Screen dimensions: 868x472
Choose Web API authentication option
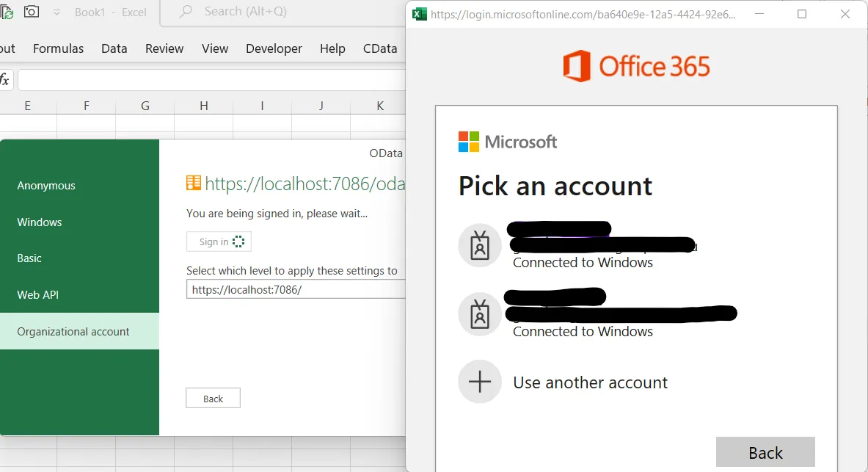(x=79, y=294)
